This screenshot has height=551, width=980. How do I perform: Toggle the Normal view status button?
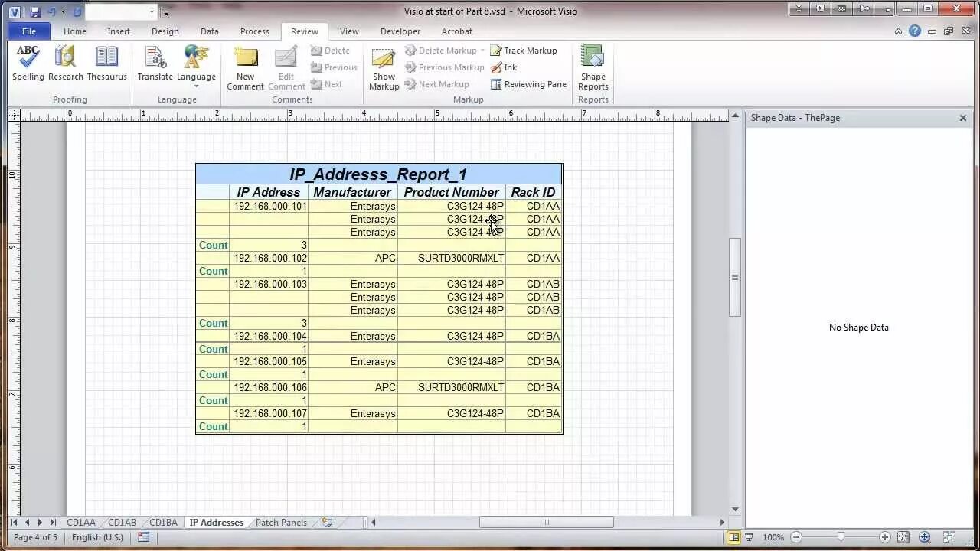tap(733, 537)
